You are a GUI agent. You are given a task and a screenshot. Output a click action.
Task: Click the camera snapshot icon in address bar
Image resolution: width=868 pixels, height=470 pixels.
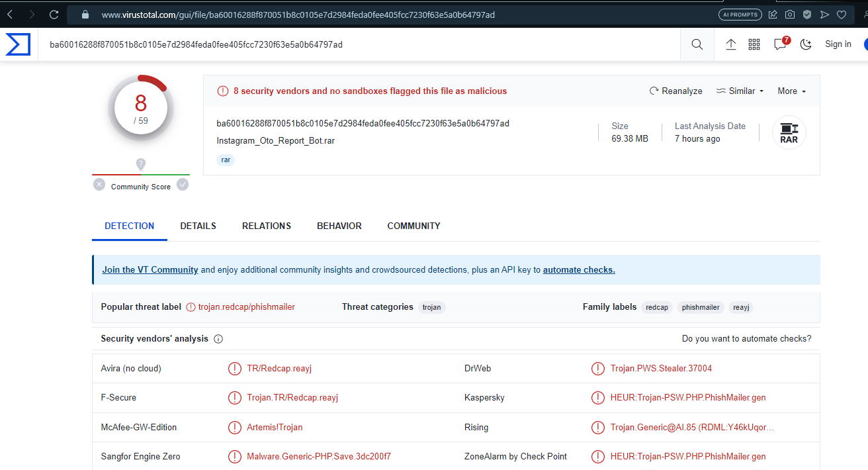coord(790,14)
